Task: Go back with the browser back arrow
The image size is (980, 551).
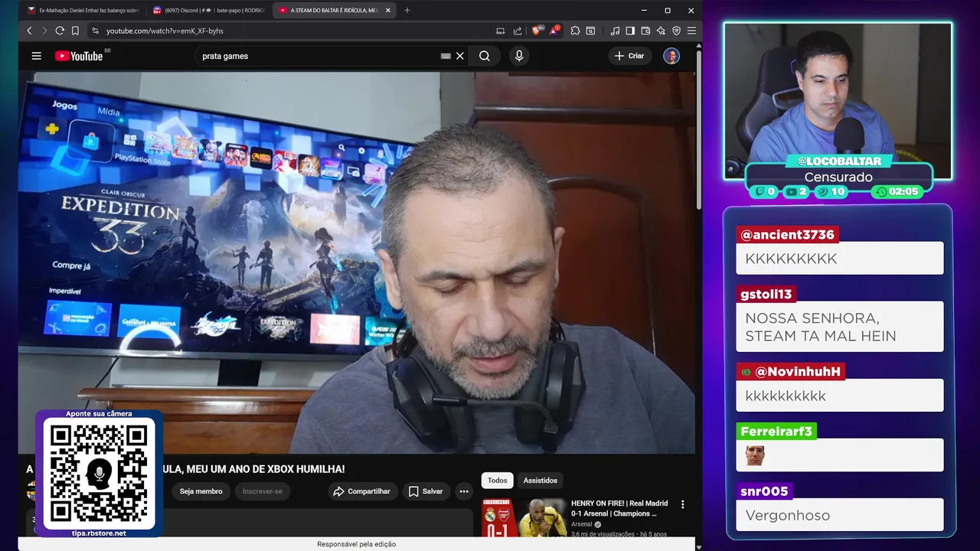Action: [29, 31]
